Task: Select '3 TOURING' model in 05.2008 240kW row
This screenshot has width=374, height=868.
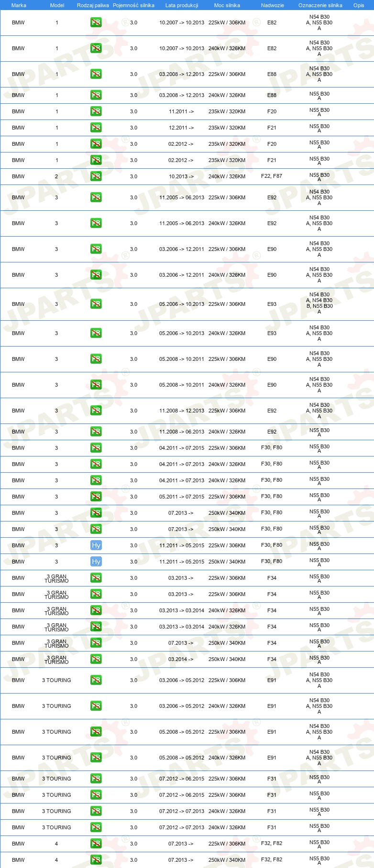Action: click(56, 758)
